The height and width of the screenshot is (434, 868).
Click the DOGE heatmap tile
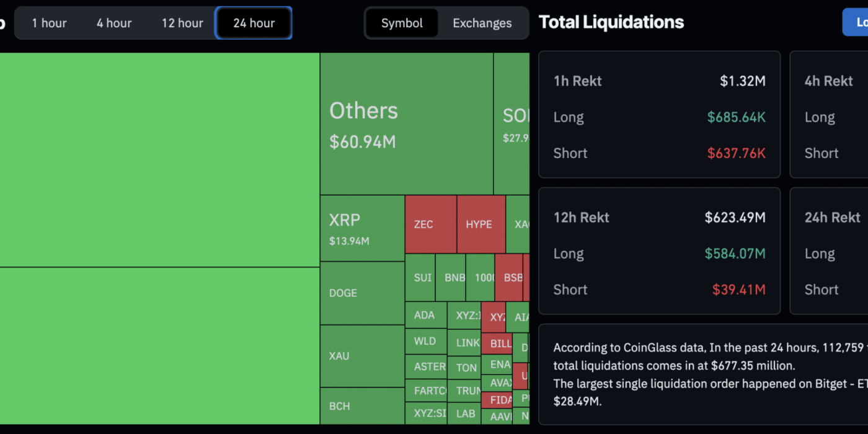[x=363, y=293]
